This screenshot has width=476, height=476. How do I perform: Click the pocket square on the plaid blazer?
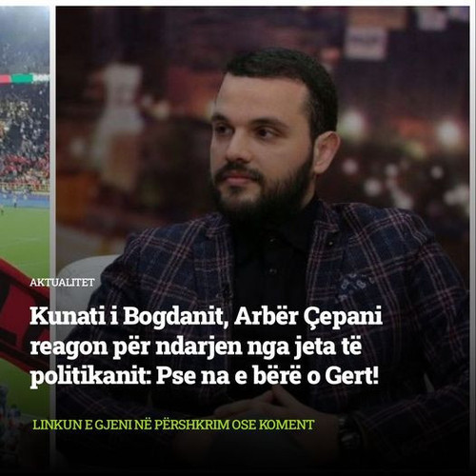[350, 286]
